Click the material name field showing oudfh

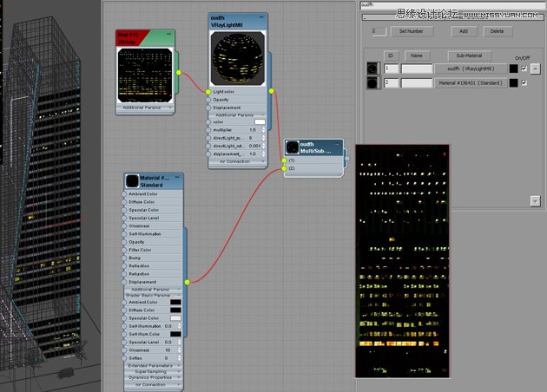452,5
